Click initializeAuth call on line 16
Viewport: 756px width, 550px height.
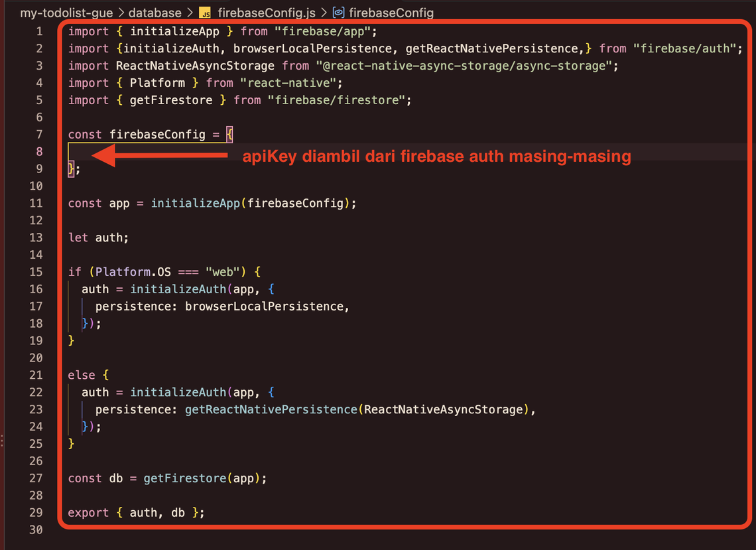[178, 289]
